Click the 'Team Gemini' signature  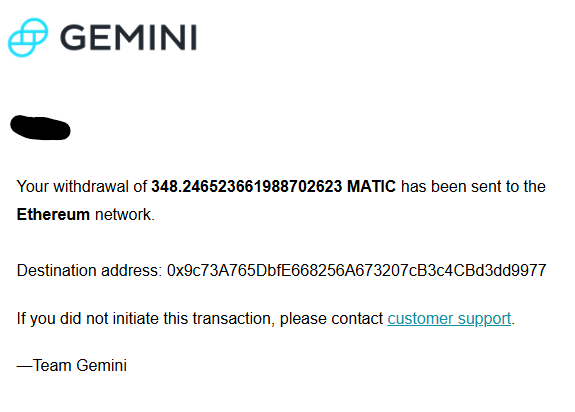(80, 365)
